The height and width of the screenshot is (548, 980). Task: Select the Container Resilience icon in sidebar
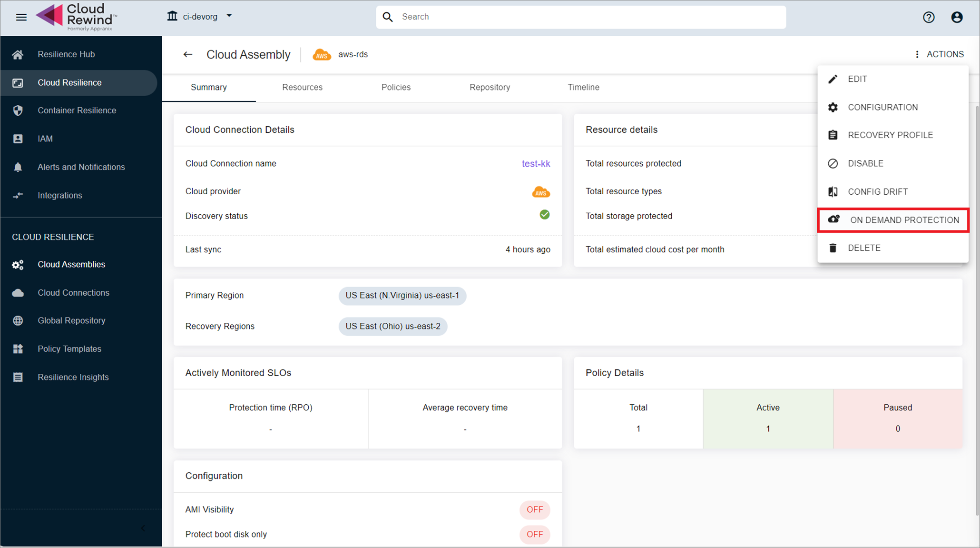click(18, 110)
